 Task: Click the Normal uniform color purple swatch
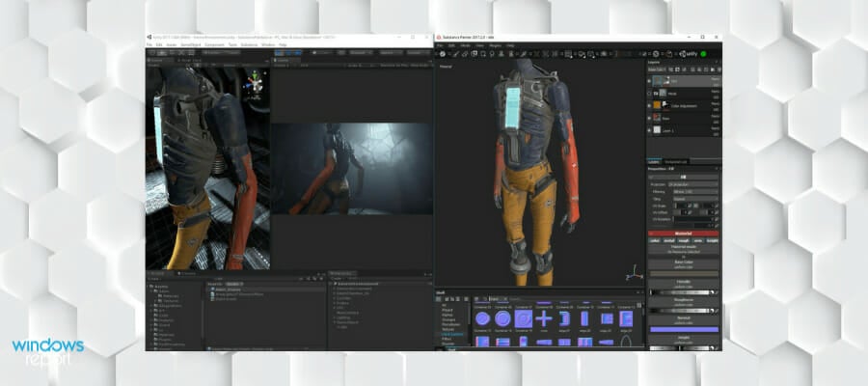(684, 329)
